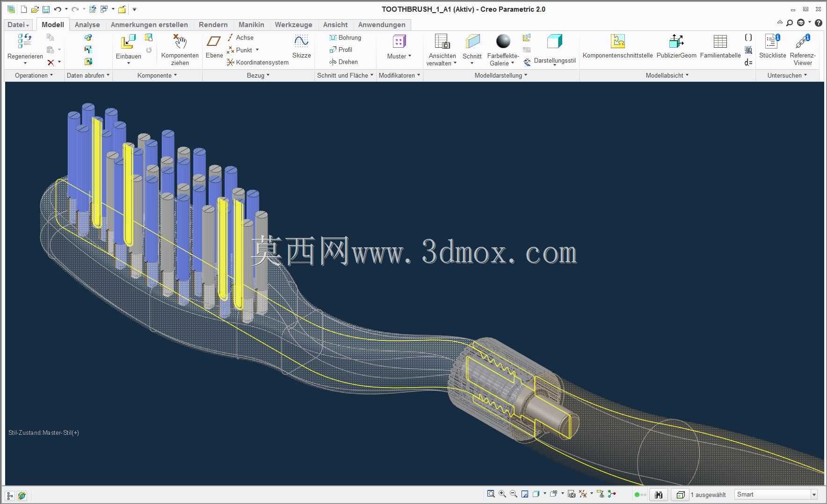This screenshot has height=504, width=827.
Task: Click the Bohrung hole tool
Action: point(345,37)
